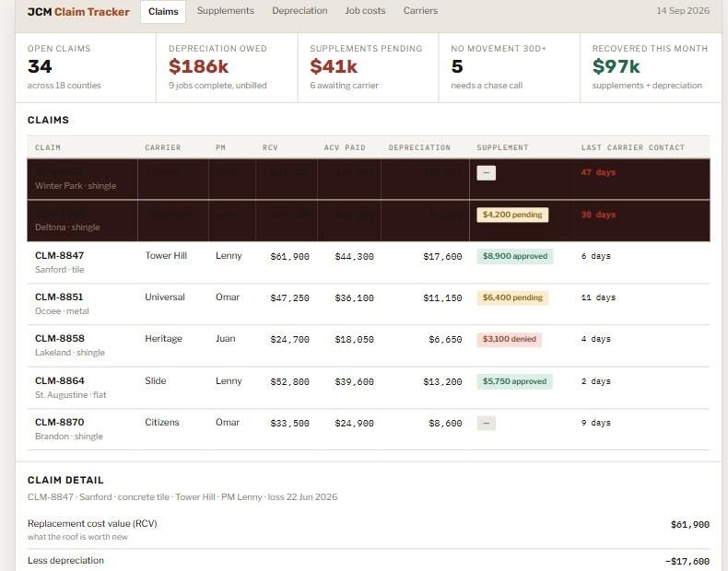Select the Deltona shingle claim row
Viewport: 728px width, 571px height.
point(369,221)
